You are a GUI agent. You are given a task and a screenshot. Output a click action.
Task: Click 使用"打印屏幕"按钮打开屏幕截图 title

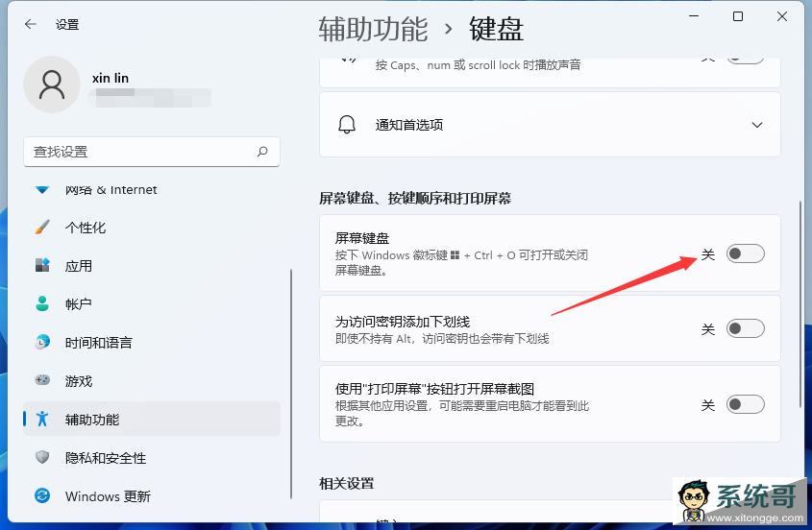pyautogui.click(x=434, y=389)
